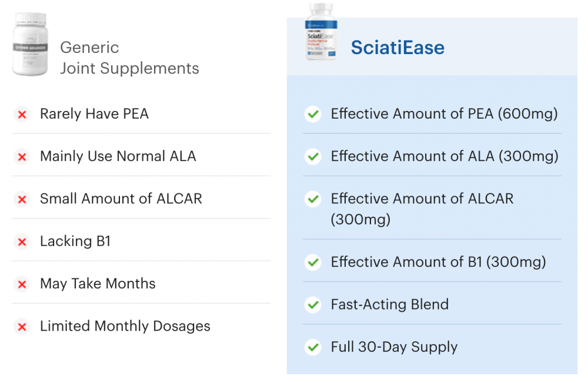Click the Generic Joint Supplements heading
This screenshot has height=383, width=588.
click(129, 58)
